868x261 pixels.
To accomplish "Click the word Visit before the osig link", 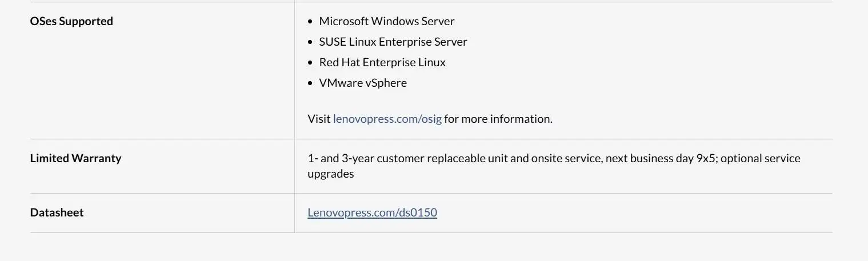I will pos(319,119).
